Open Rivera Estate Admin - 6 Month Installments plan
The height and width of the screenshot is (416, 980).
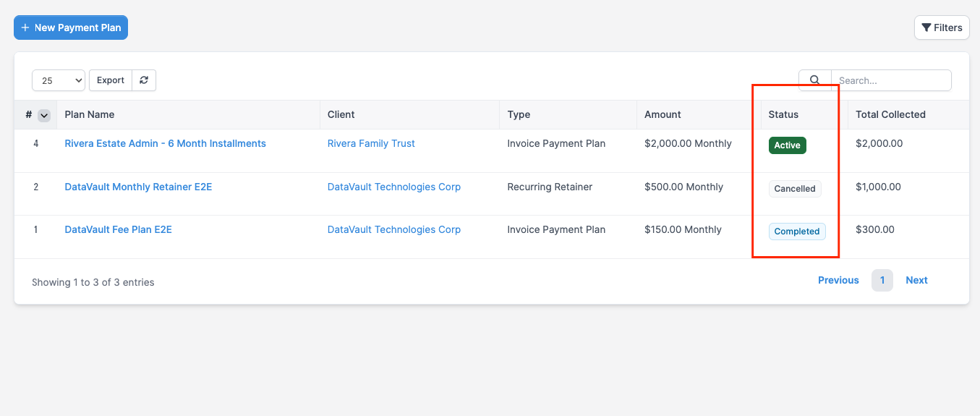pos(166,143)
